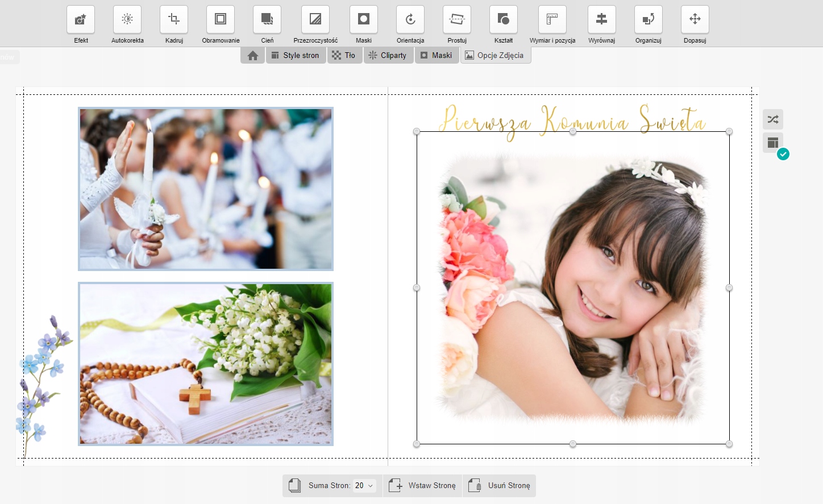Add a shadow with the Cień tool
Viewport: 823px width, 504px height.
[267, 19]
